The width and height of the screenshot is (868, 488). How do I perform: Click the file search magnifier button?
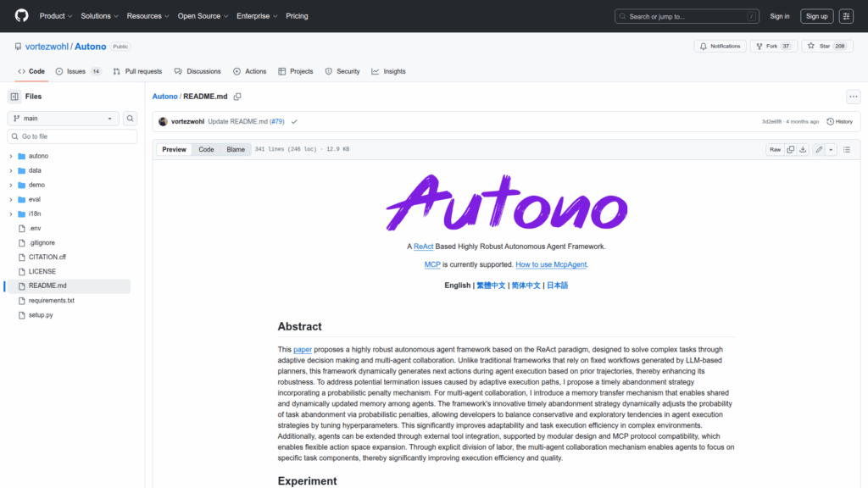[x=130, y=119]
